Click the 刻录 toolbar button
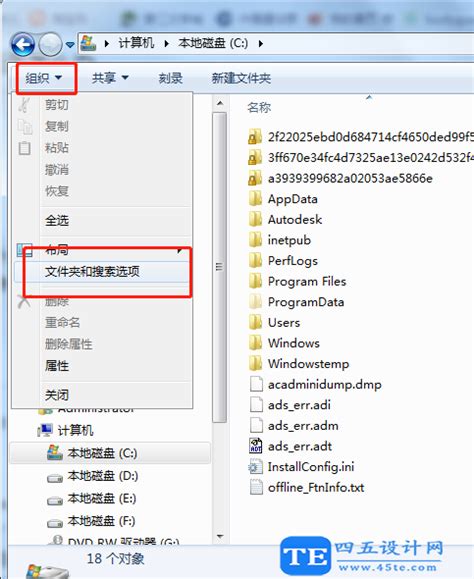Image resolution: width=474 pixels, height=579 pixels. (170, 78)
